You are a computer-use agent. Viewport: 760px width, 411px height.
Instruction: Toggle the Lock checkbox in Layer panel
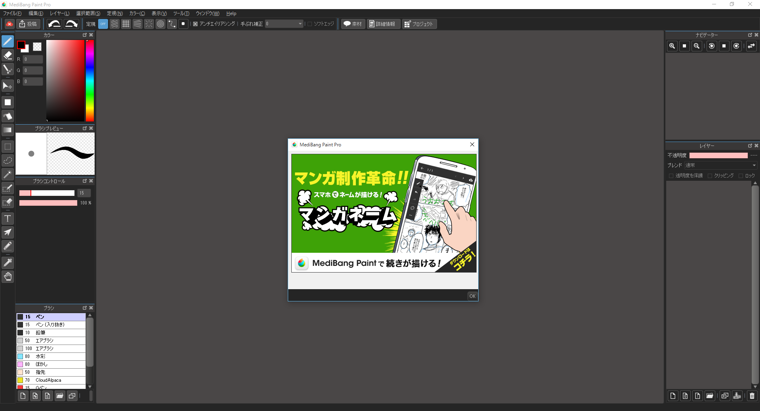tap(741, 175)
